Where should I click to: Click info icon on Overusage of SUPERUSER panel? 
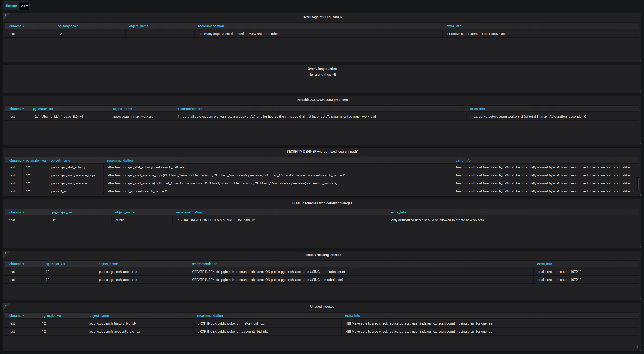tap(5, 15)
